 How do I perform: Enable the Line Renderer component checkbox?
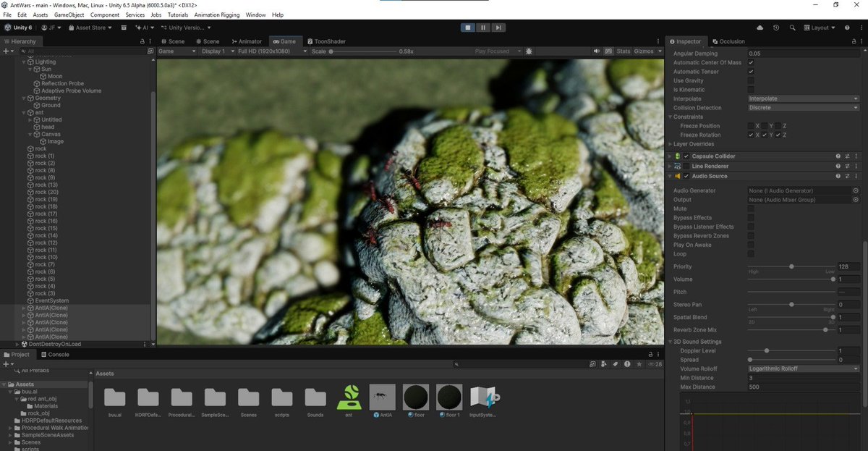pyautogui.click(x=686, y=167)
